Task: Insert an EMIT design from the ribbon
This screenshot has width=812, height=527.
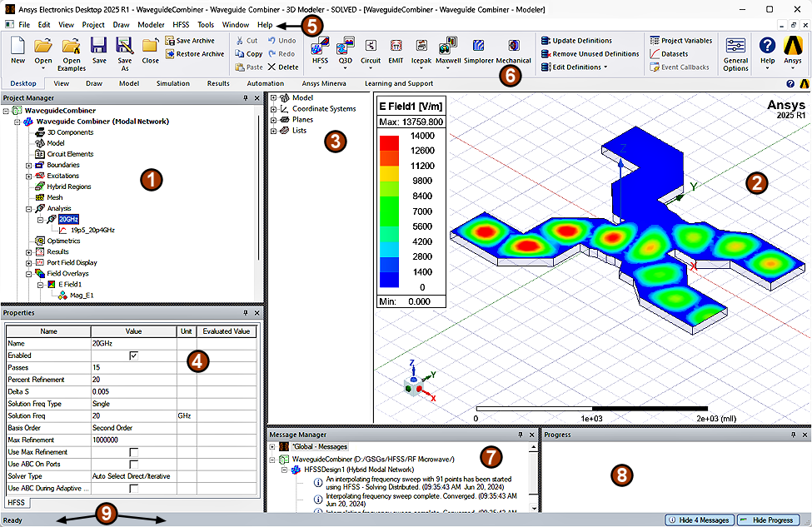Action: 396,51
